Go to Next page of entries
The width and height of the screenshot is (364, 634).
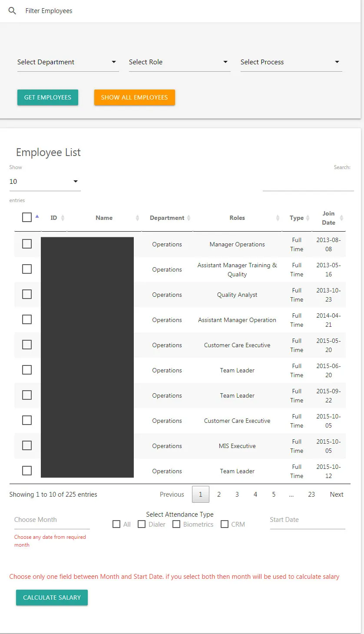pyautogui.click(x=337, y=495)
